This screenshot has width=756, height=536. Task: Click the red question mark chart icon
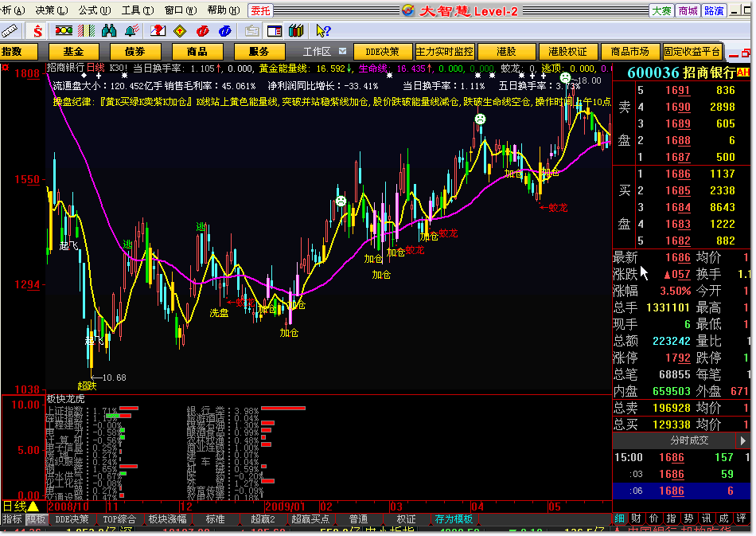[158, 31]
